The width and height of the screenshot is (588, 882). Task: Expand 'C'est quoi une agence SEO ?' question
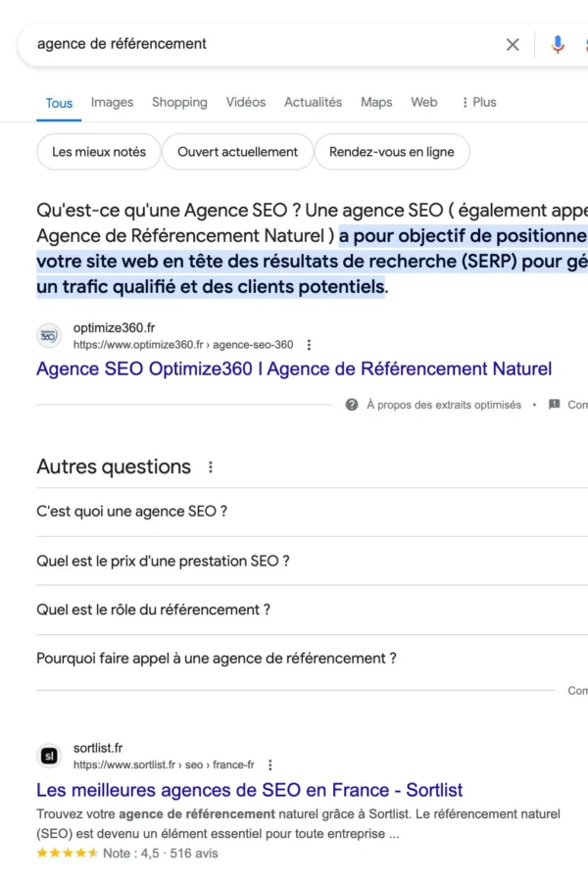pos(132,512)
